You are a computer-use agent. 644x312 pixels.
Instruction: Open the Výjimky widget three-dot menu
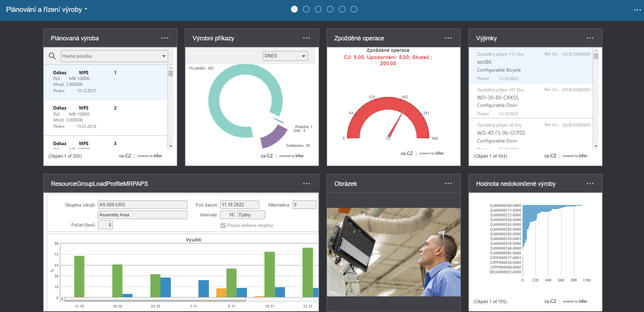coord(590,38)
